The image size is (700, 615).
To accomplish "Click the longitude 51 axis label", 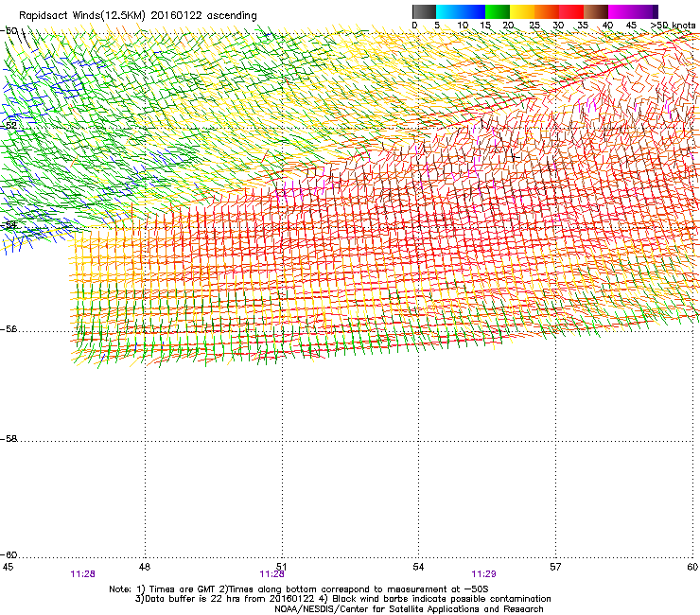I will [281, 567].
